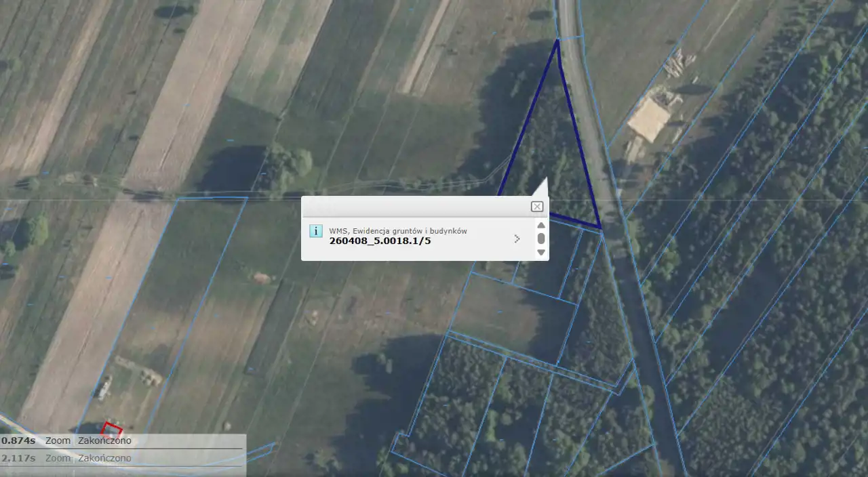Viewport: 868px width, 477px height.
Task: Expand parcel details with the chevron arrow
Action: click(x=517, y=239)
